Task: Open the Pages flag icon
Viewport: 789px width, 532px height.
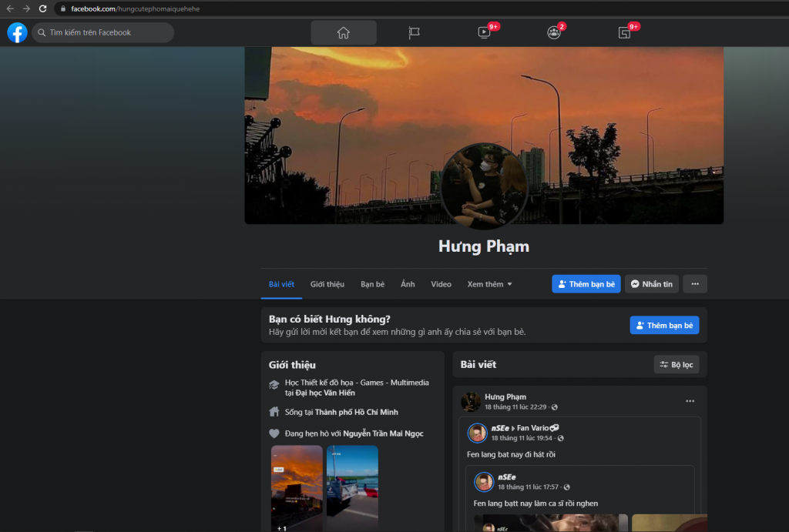Action: 414,32
